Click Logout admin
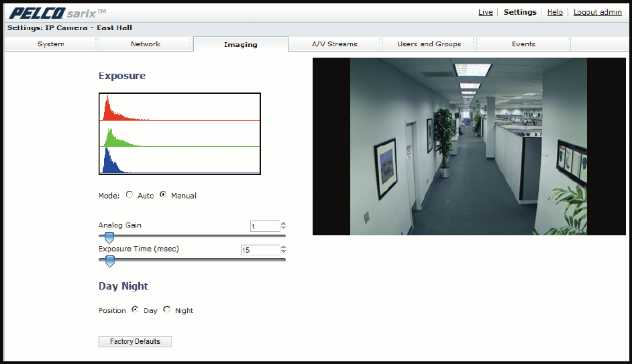 (597, 12)
